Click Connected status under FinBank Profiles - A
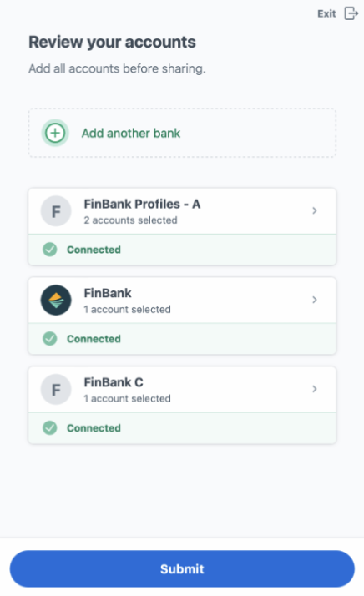Screen dimensions: 364x596 [94, 250]
